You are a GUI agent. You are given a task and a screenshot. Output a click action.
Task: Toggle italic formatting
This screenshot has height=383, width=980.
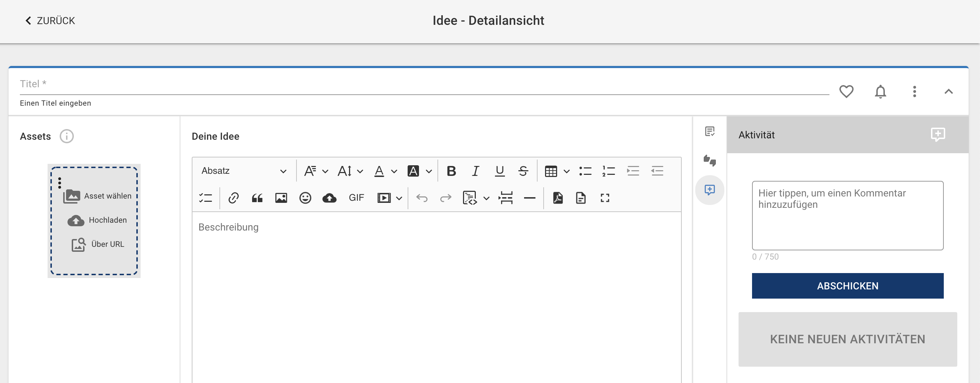[475, 171]
